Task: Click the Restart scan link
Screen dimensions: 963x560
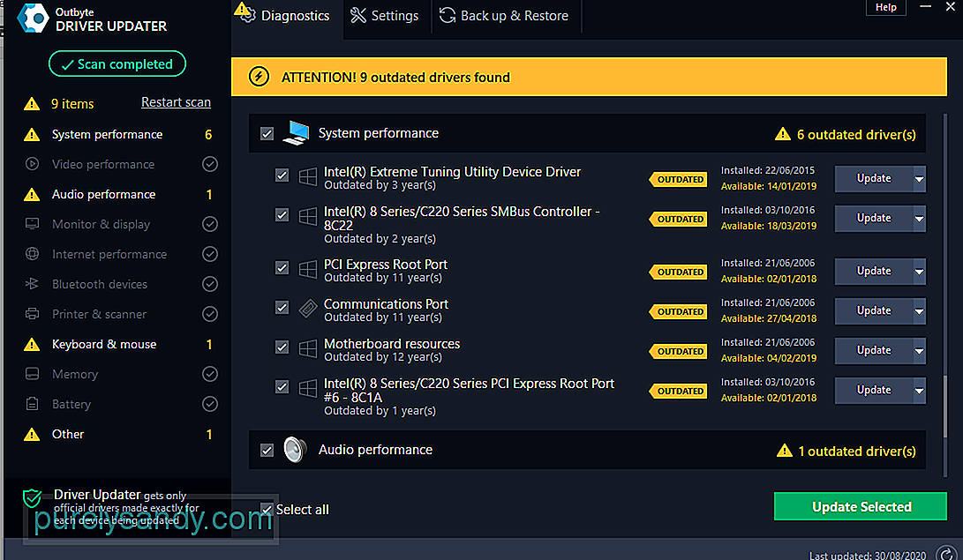Action: click(176, 102)
